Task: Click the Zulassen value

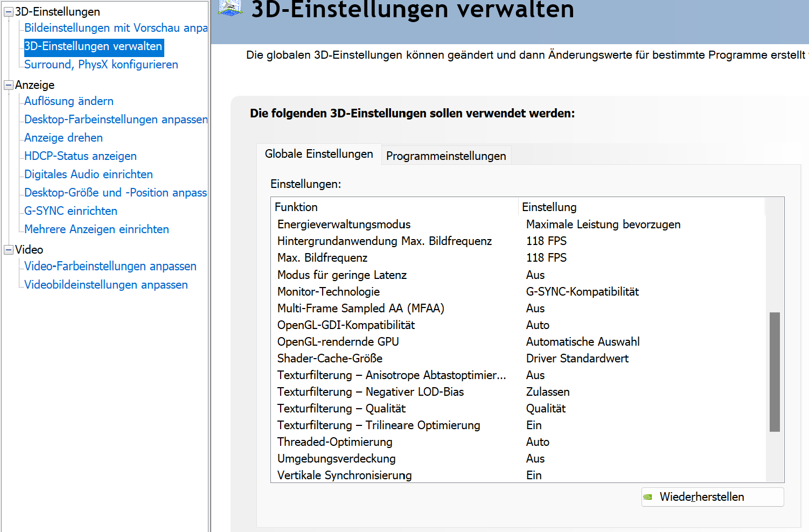Action: pos(548,392)
